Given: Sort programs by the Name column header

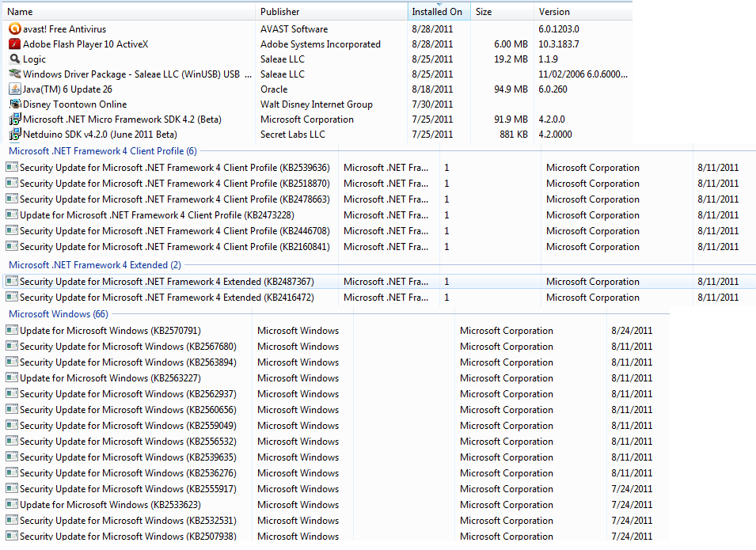Looking at the screenshot, I should point(129,12).
